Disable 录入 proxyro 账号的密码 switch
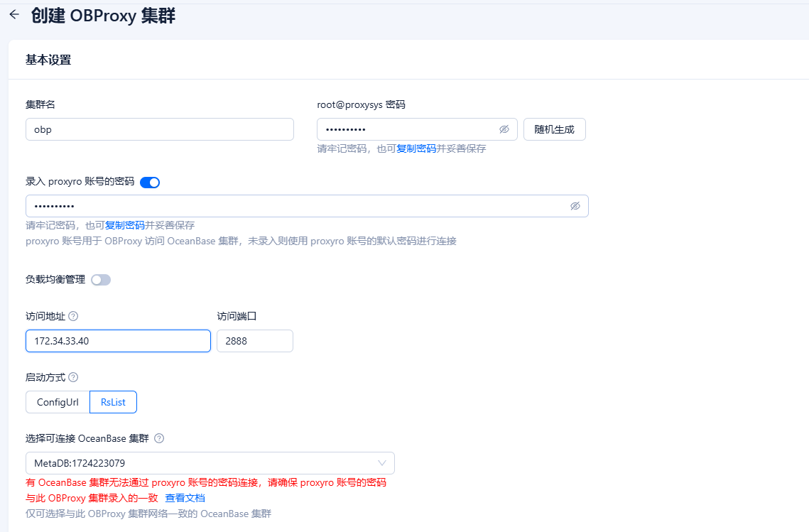The height and width of the screenshot is (532, 809). coord(150,182)
